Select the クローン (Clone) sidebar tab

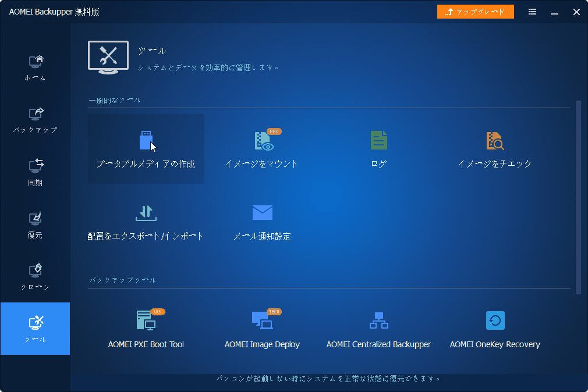coord(36,277)
